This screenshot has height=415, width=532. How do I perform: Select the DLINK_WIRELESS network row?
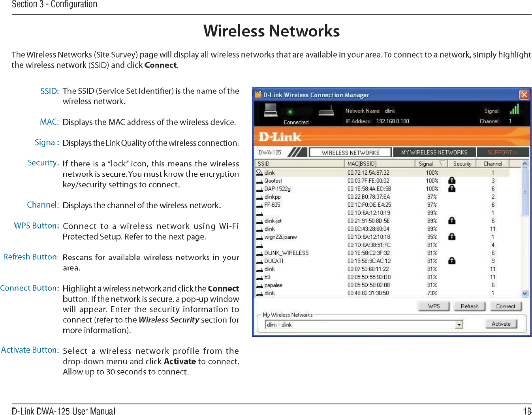click(x=382, y=253)
